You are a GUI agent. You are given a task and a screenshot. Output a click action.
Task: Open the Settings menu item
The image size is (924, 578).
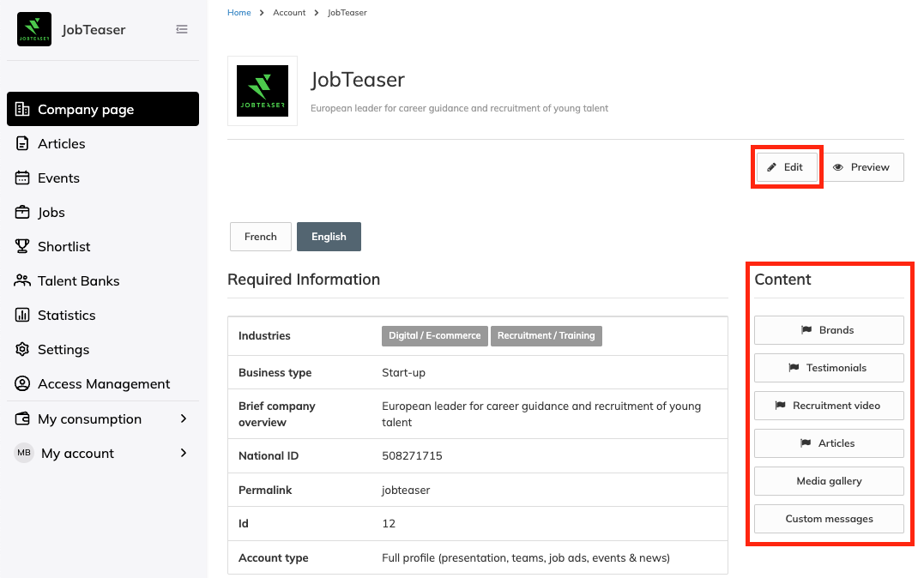(x=103, y=349)
